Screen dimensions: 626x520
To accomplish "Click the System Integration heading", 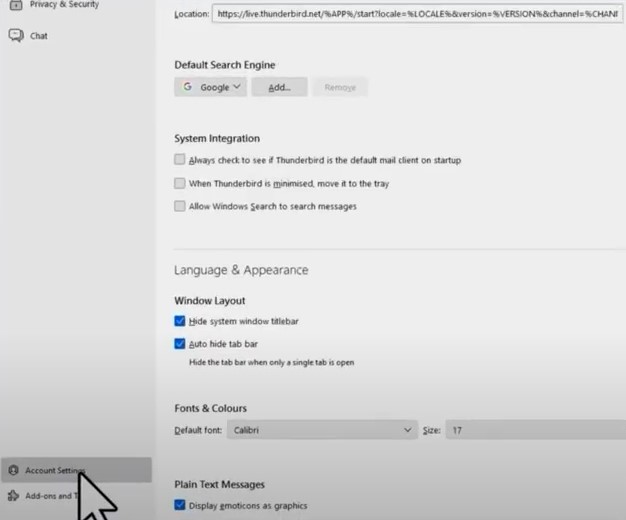I will 217,139.
